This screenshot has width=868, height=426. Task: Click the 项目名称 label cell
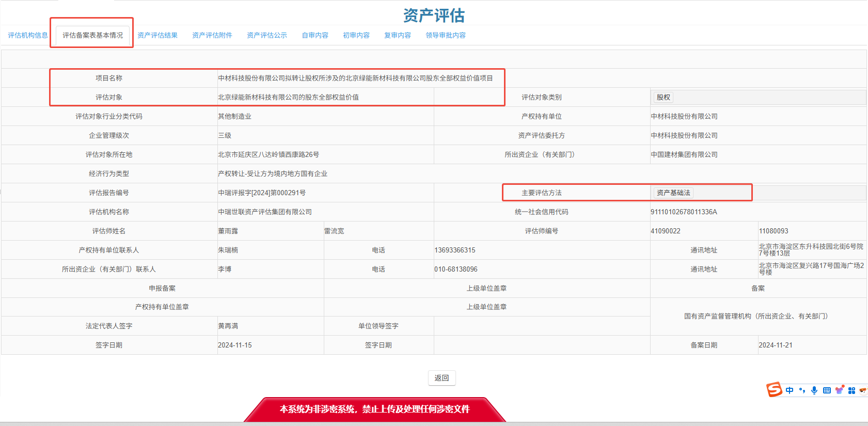pyautogui.click(x=109, y=78)
